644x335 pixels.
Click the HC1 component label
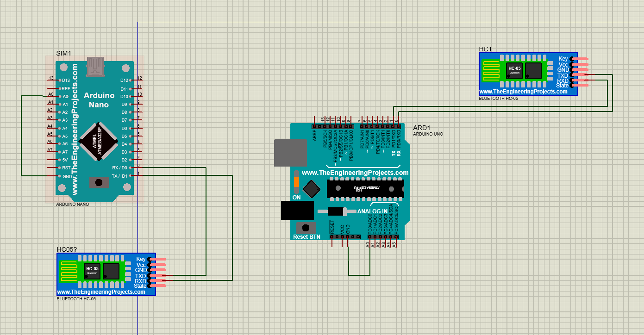coord(485,49)
